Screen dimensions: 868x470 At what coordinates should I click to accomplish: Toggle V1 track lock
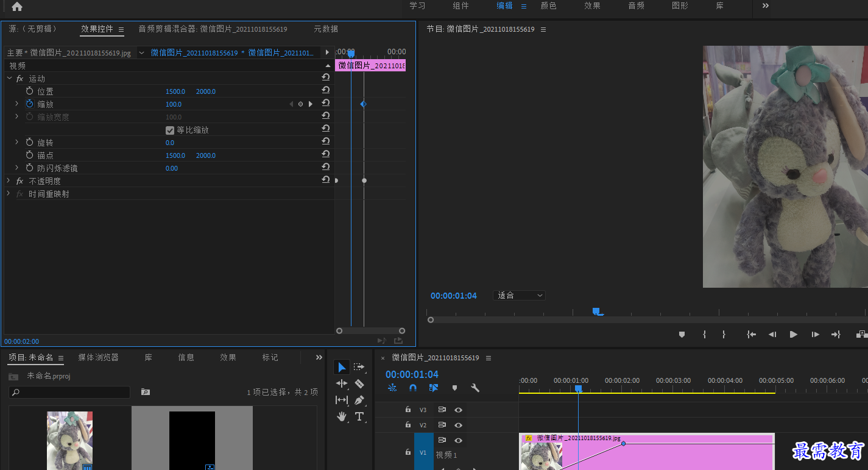[x=408, y=452]
